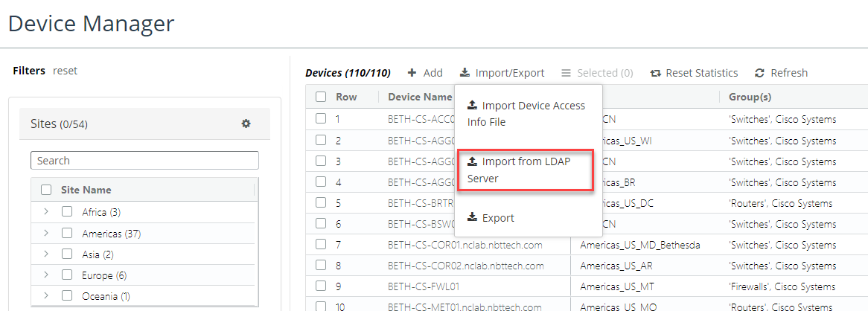Check the Africa site checkbox
The image size is (868, 311).
pos(67,212)
